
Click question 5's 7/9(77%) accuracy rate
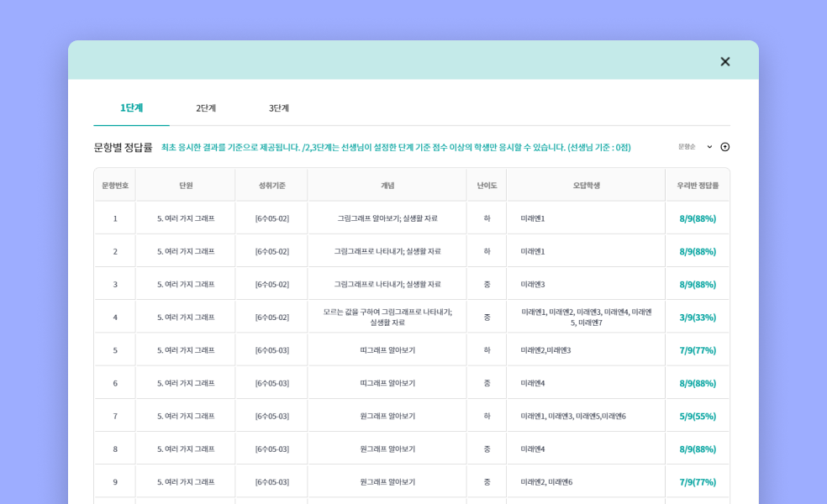(698, 350)
